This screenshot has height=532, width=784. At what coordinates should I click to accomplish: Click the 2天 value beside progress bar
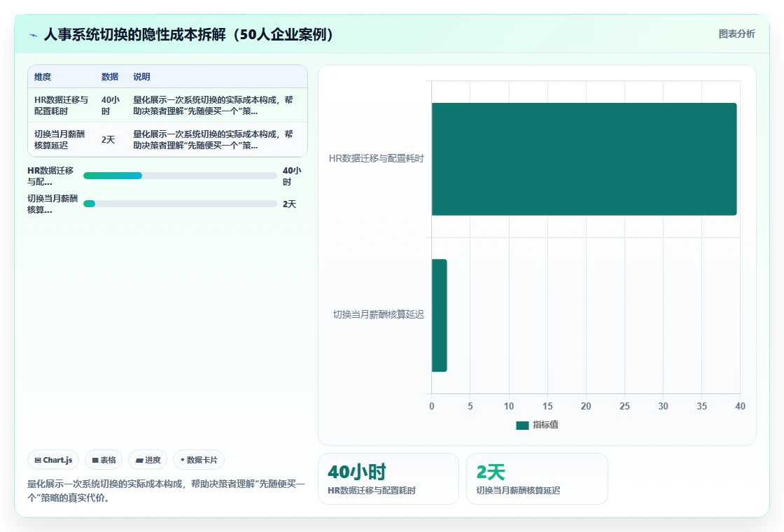tap(290, 204)
